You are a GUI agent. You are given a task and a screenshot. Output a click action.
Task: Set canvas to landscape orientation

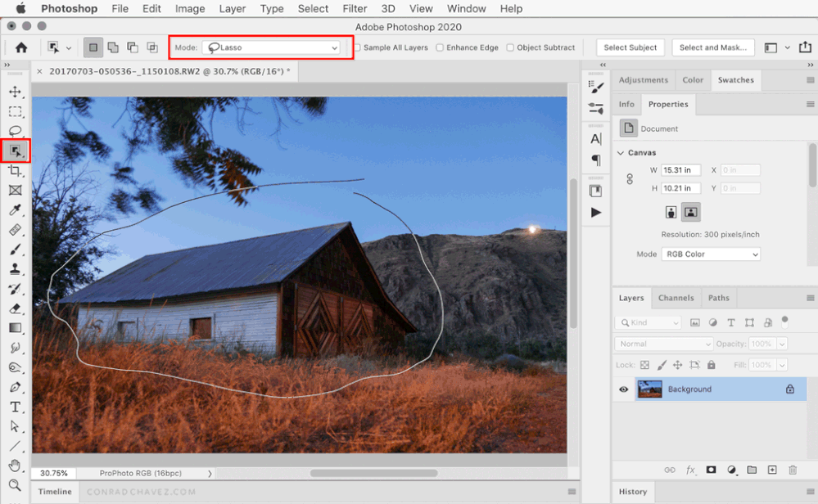[691, 212]
